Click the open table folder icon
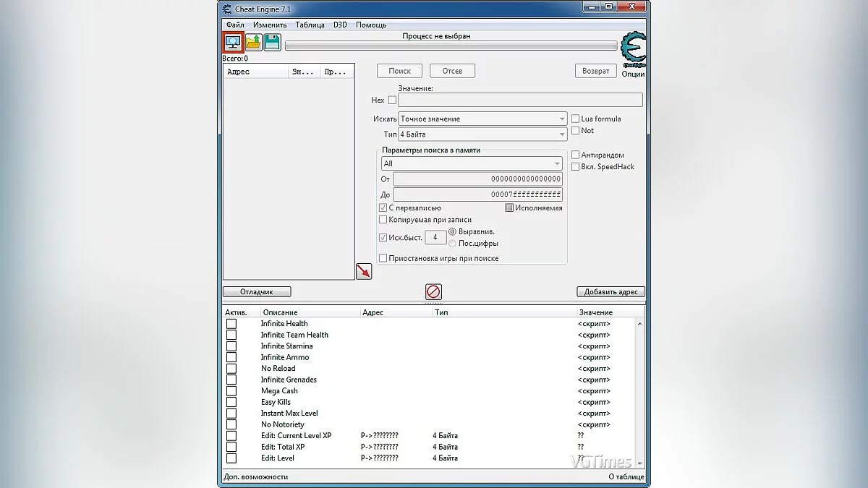Viewport: 868px width, 488px height. pos(253,43)
